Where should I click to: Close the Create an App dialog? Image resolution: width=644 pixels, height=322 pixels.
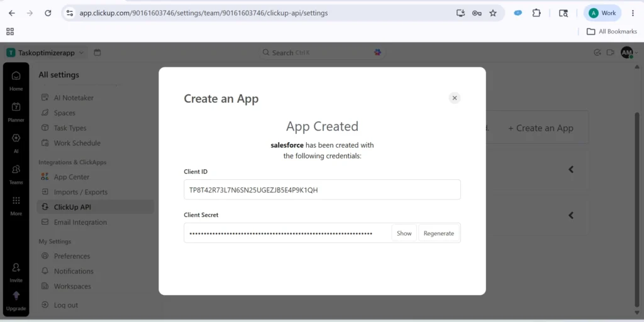click(x=454, y=97)
